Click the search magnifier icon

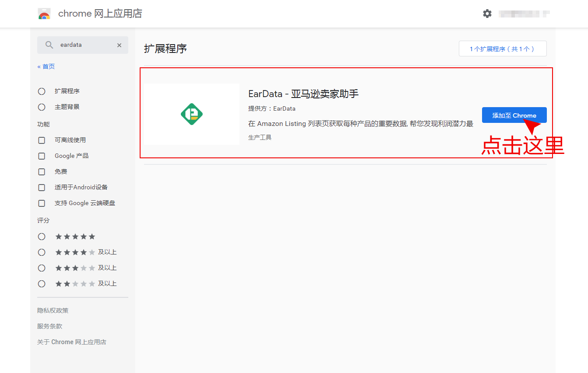coord(49,45)
